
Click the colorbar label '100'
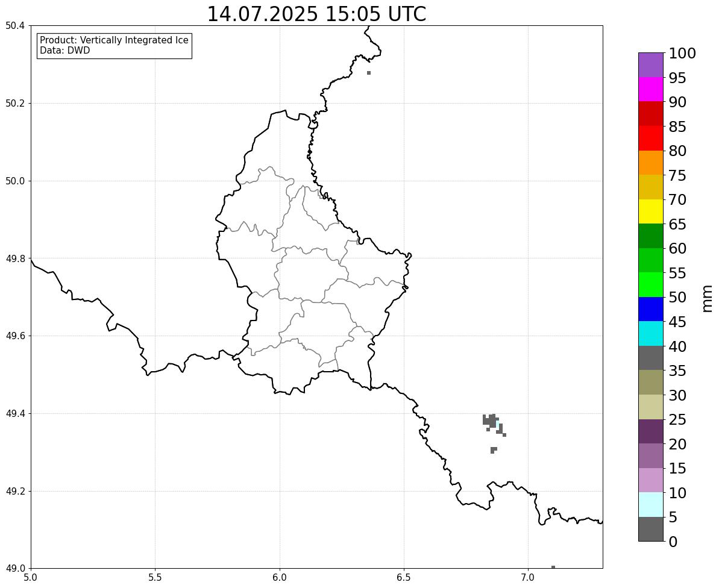coord(682,53)
